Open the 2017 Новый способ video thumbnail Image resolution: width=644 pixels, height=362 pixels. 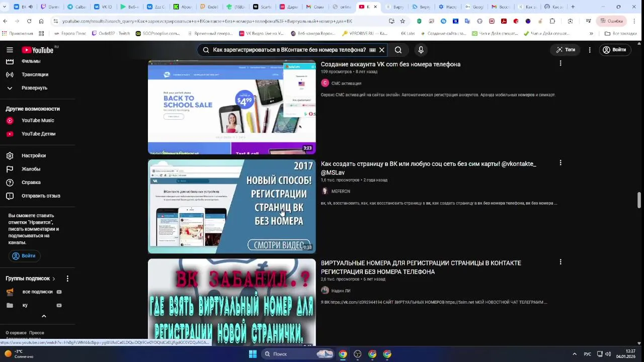(231, 206)
